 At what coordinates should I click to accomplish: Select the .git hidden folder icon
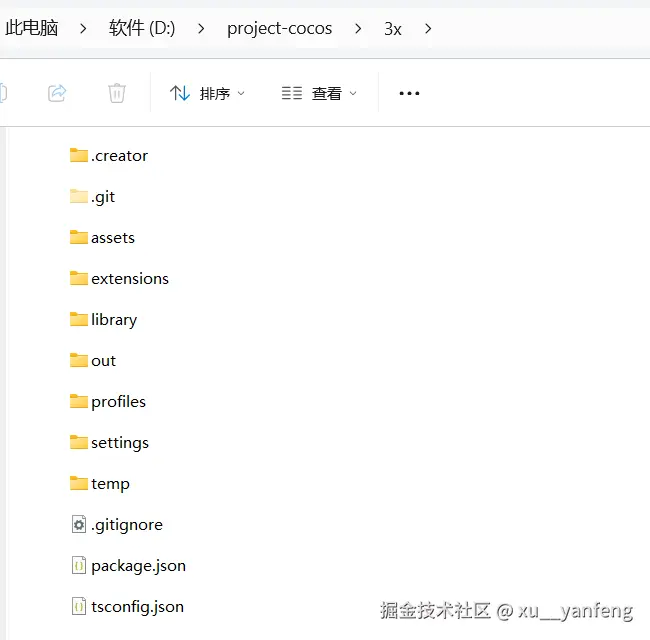(x=79, y=196)
